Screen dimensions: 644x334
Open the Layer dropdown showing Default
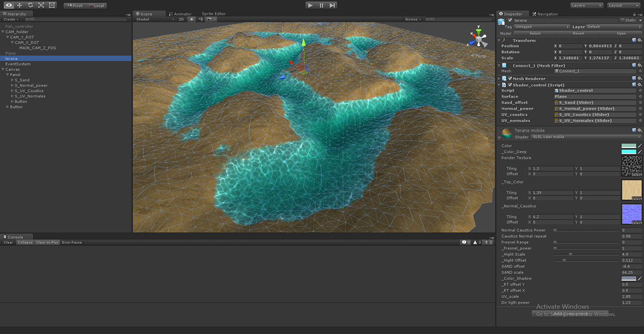(x=614, y=26)
